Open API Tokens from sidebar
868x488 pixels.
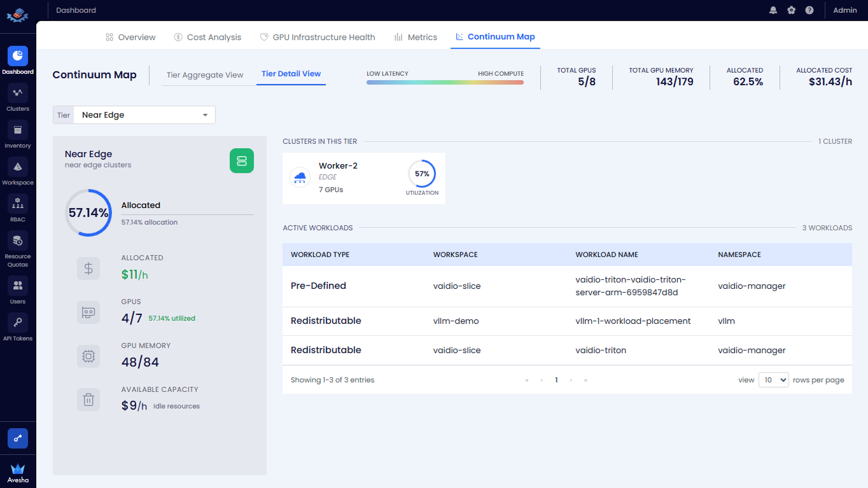tap(18, 323)
